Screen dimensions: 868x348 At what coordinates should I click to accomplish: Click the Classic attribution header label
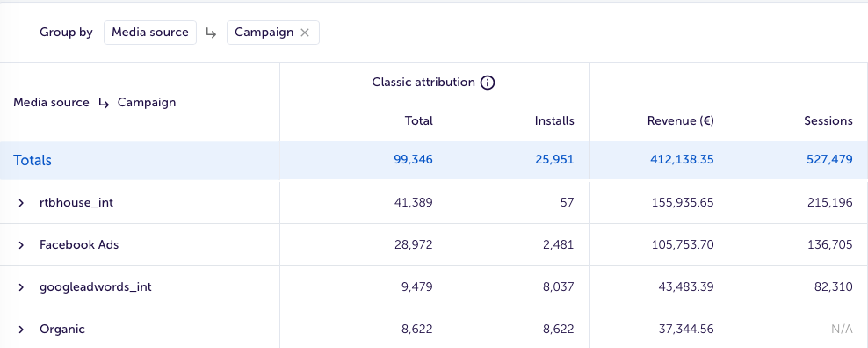[x=423, y=83]
